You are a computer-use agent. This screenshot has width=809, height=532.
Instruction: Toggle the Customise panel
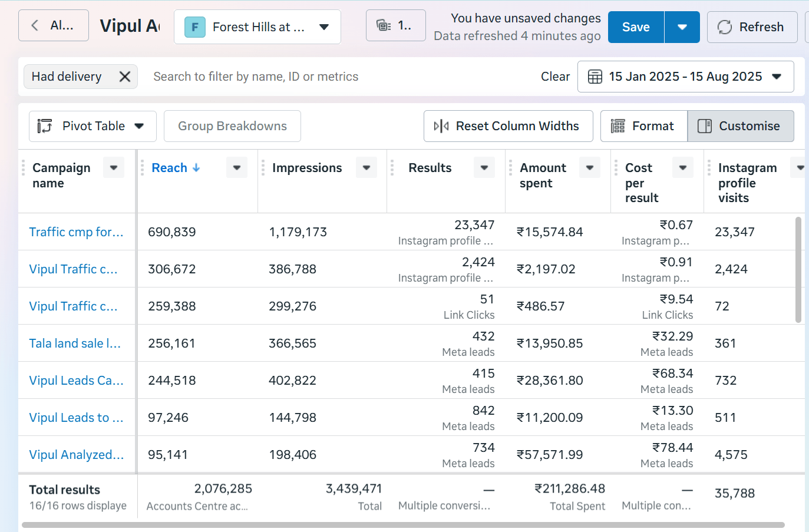point(740,126)
